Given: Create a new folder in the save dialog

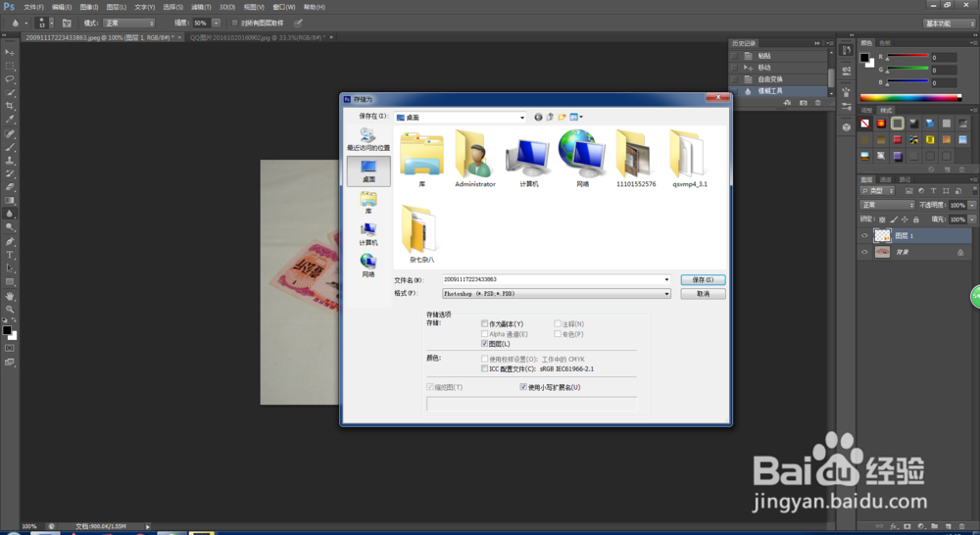Looking at the screenshot, I should point(562,117).
